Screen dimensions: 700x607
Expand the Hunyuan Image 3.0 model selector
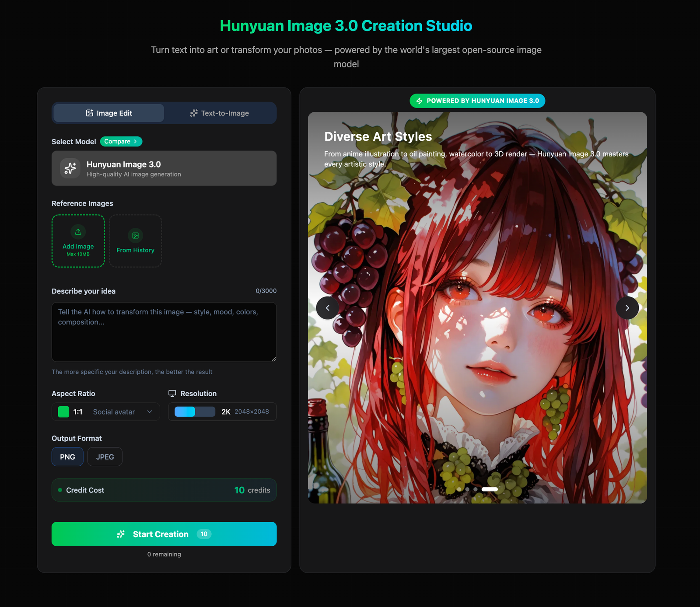pyautogui.click(x=164, y=168)
